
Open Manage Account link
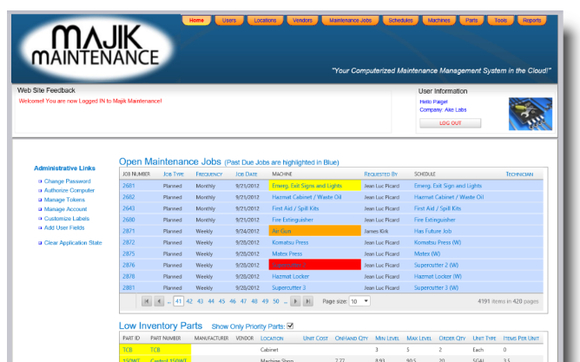coord(65,209)
